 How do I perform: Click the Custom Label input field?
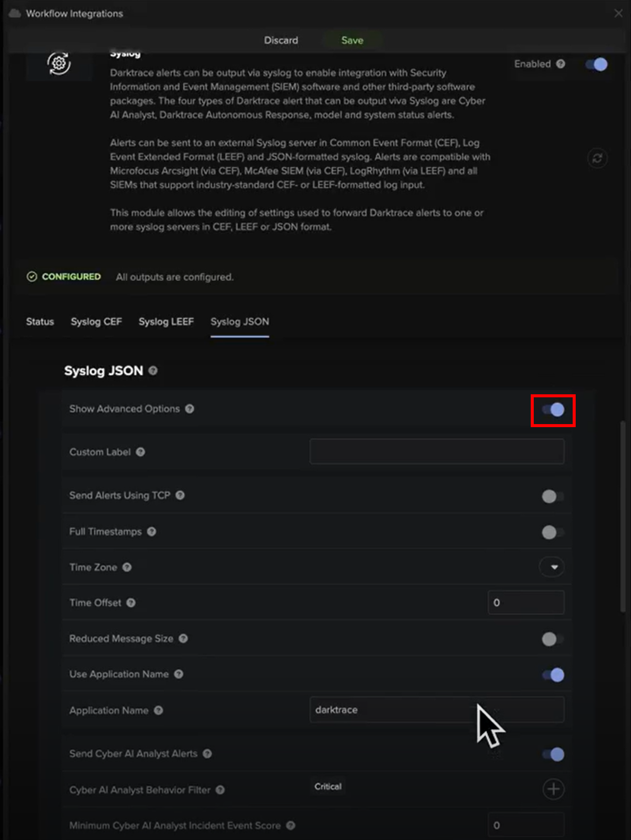[x=437, y=452]
